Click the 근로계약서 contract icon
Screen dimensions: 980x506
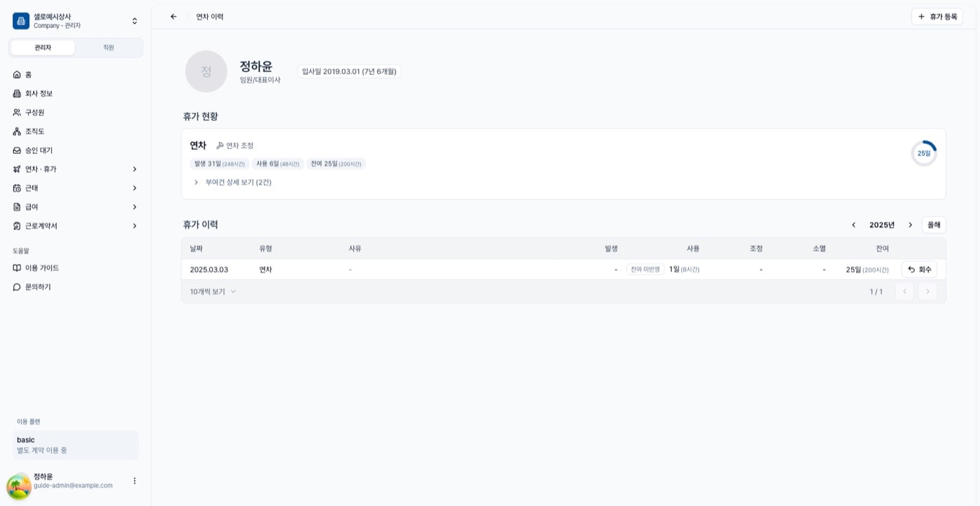(x=17, y=225)
